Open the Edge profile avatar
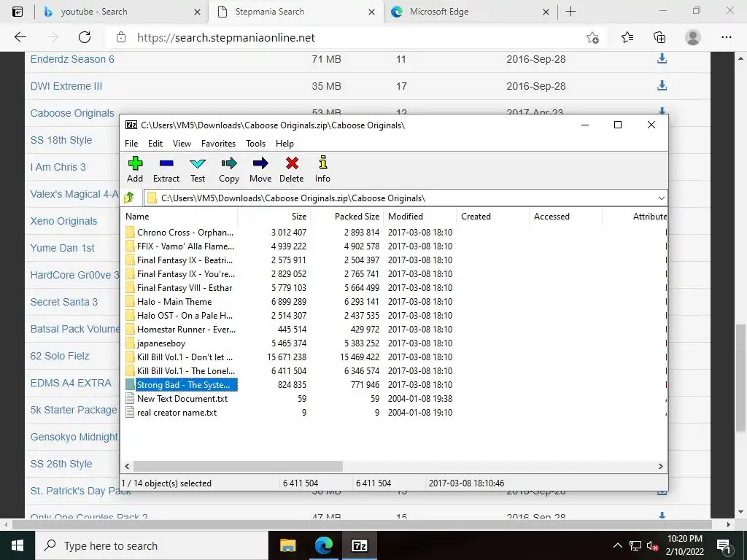The image size is (747, 560). (693, 37)
